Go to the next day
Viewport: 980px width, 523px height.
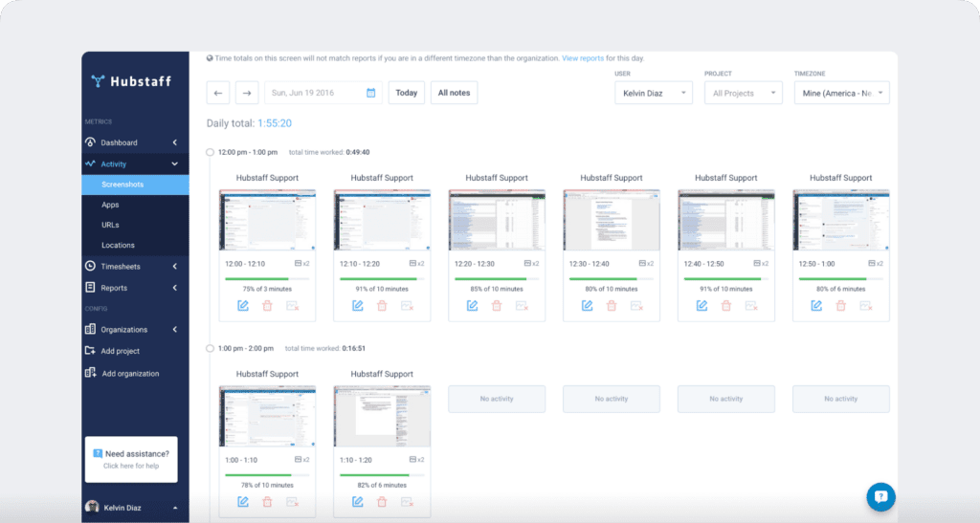point(247,93)
